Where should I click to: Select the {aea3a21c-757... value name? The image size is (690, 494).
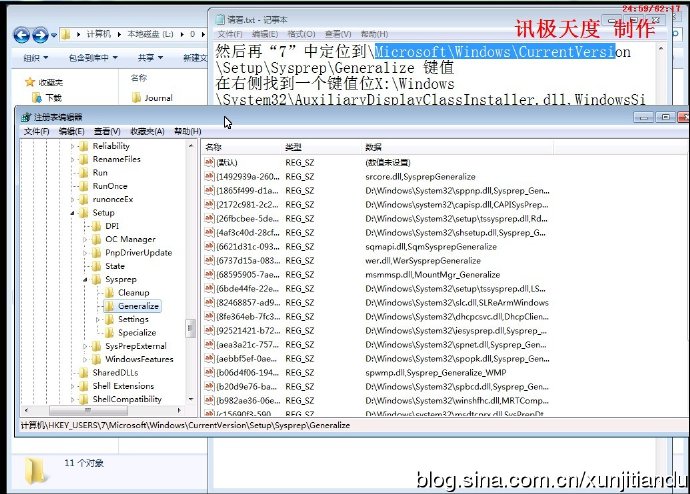(x=248, y=344)
